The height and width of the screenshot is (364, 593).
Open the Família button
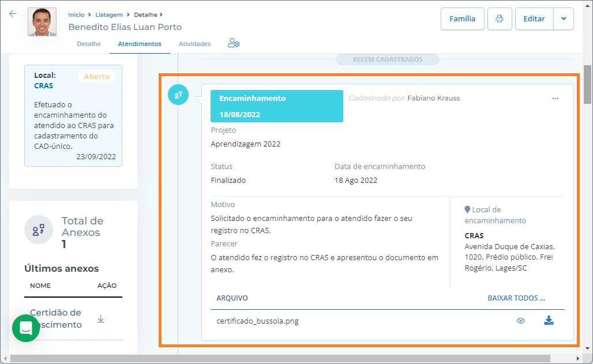tap(462, 19)
